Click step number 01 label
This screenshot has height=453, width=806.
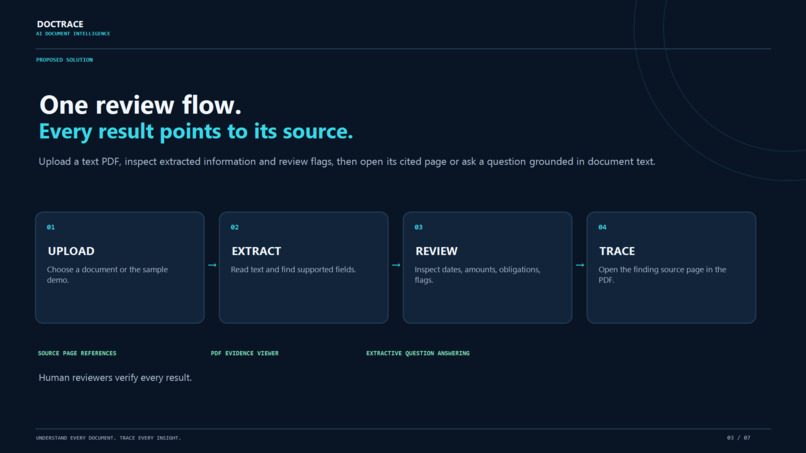point(50,227)
